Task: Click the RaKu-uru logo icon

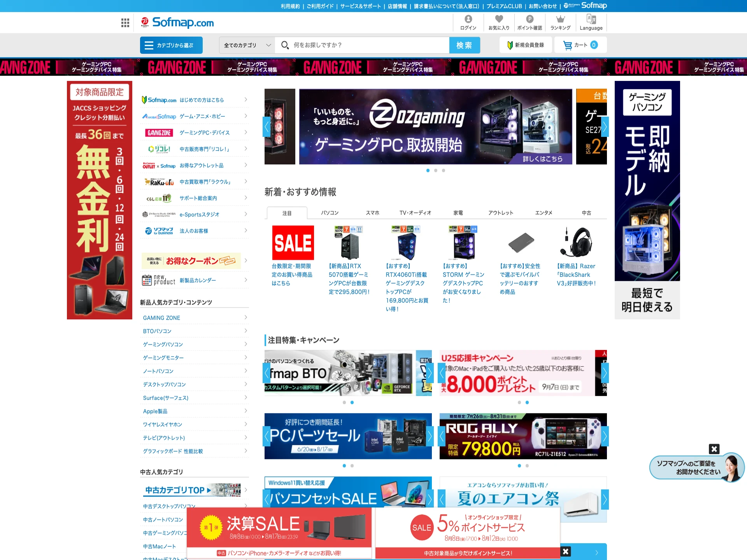Action: pyautogui.click(x=159, y=182)
